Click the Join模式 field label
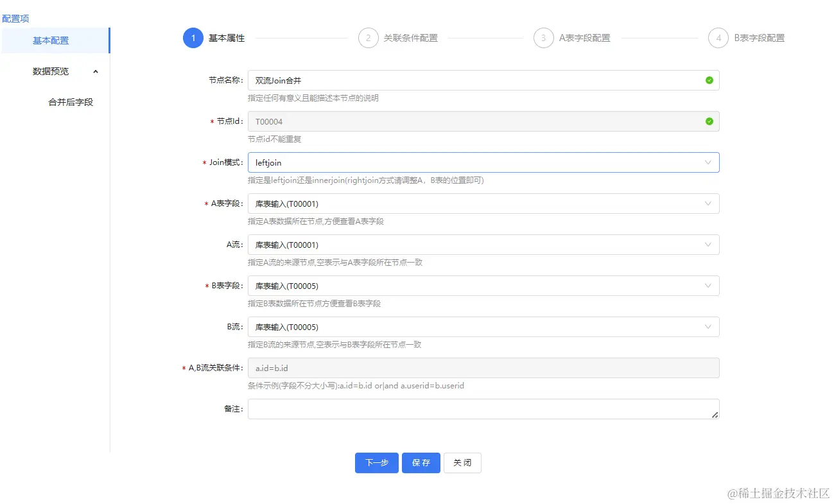This screenshot has height=504, width=834. (227, 162)
